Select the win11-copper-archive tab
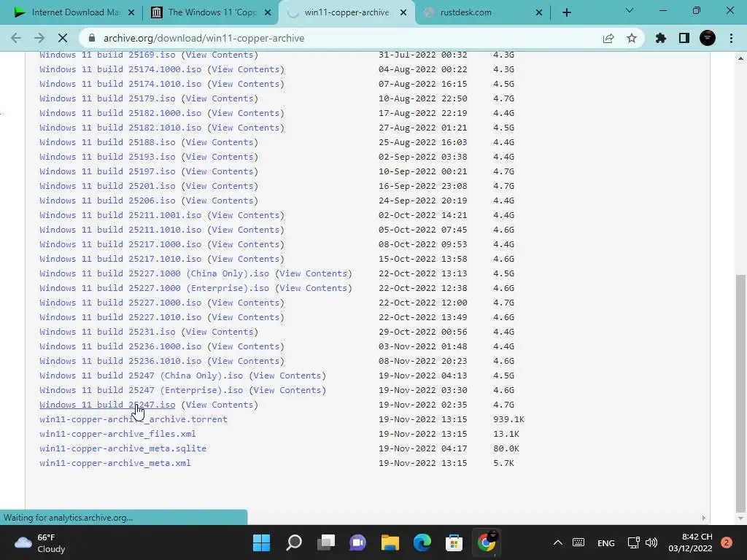 (345, 12)
